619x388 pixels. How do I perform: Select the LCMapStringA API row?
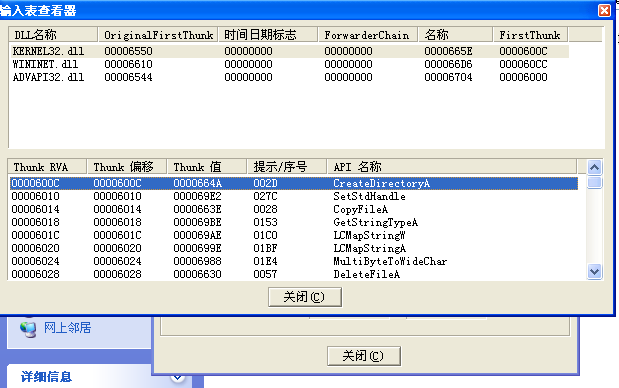[x=294, y=248]
